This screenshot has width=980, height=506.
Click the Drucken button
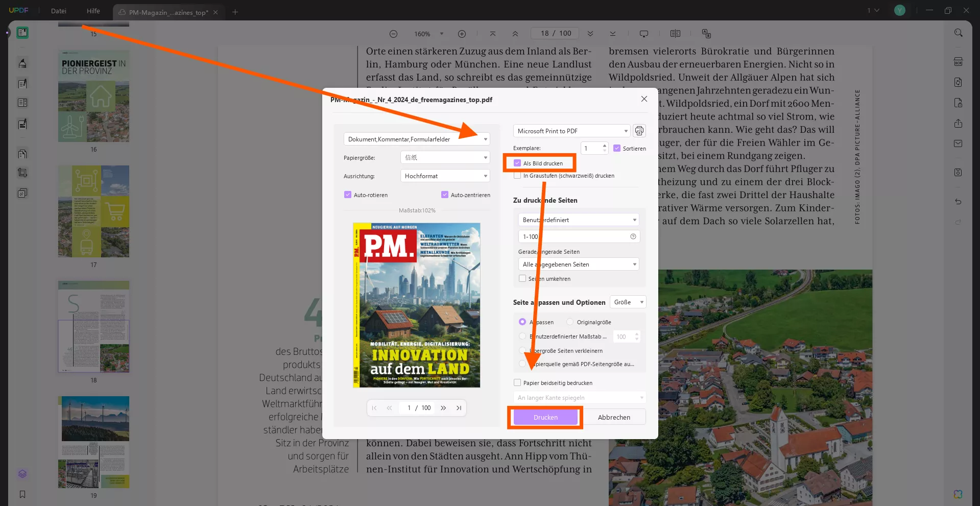(545, 417)
